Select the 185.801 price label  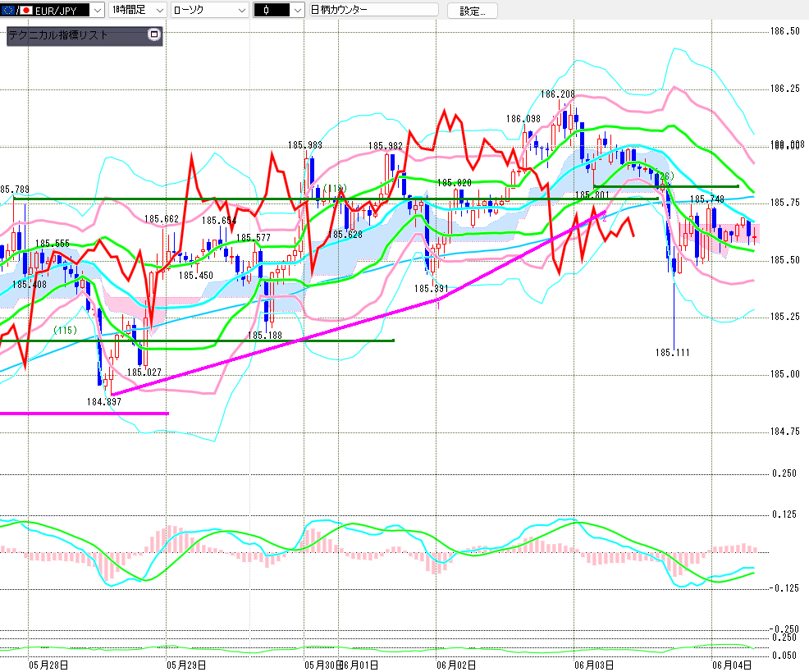[592, 195]
